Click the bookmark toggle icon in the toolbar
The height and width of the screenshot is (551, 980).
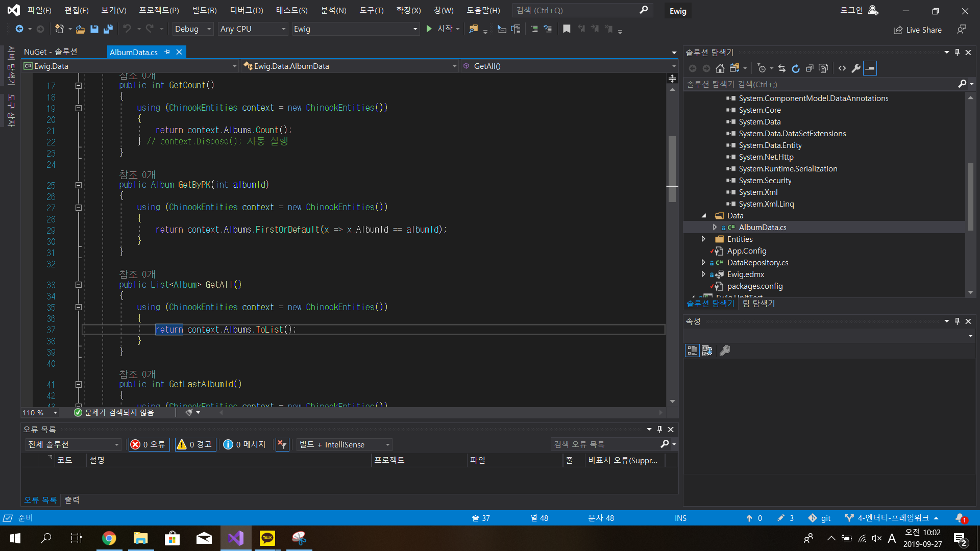point(567,29)
